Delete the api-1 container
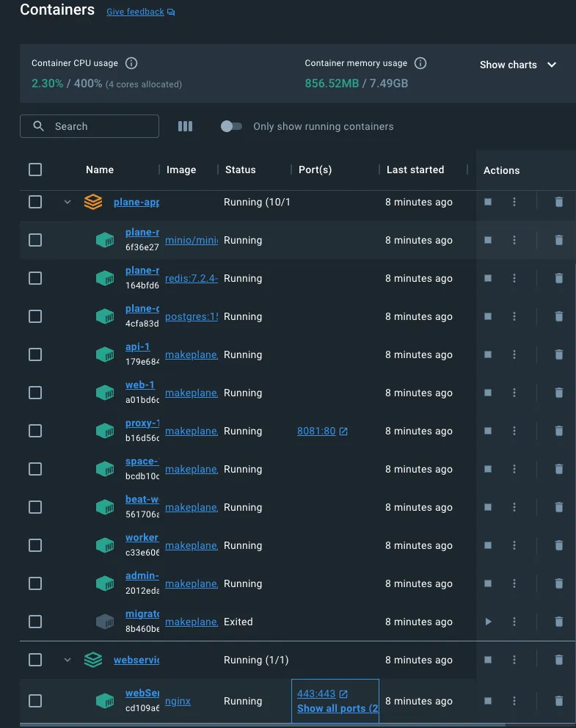Image resolution: width=576 pixels, height=728 pixels. click(x=558, y=354)
